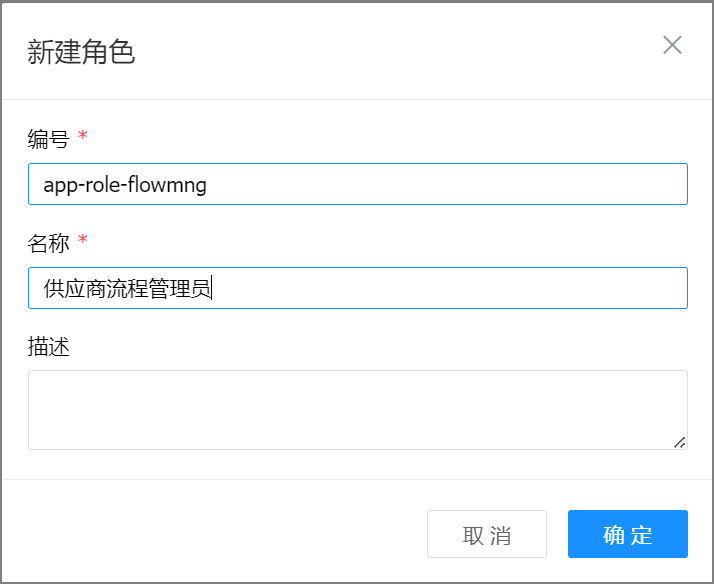The image size is (714, 584).
Task: Click the red asterisk beside 编号
Action: pyautogui.click(x=83, y=137)
